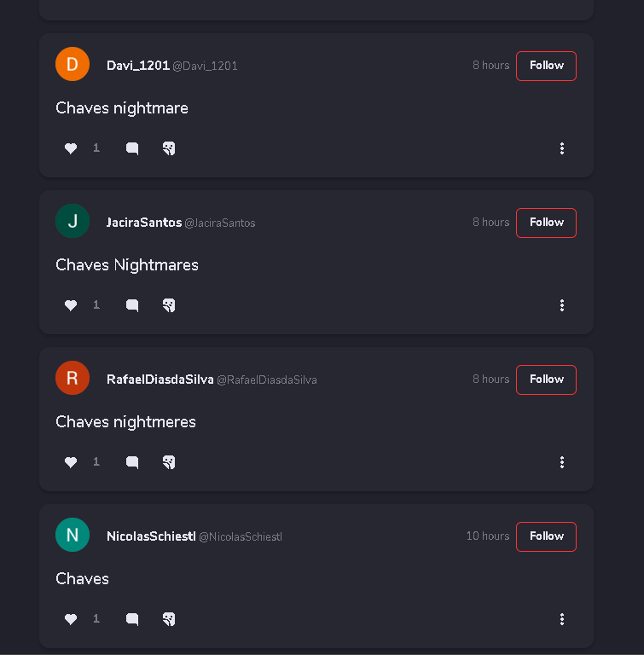Open the overflow menu on NicolasSchiestl's post
The width and height of the screenshot is (644, 655).
tap(562, 619)
